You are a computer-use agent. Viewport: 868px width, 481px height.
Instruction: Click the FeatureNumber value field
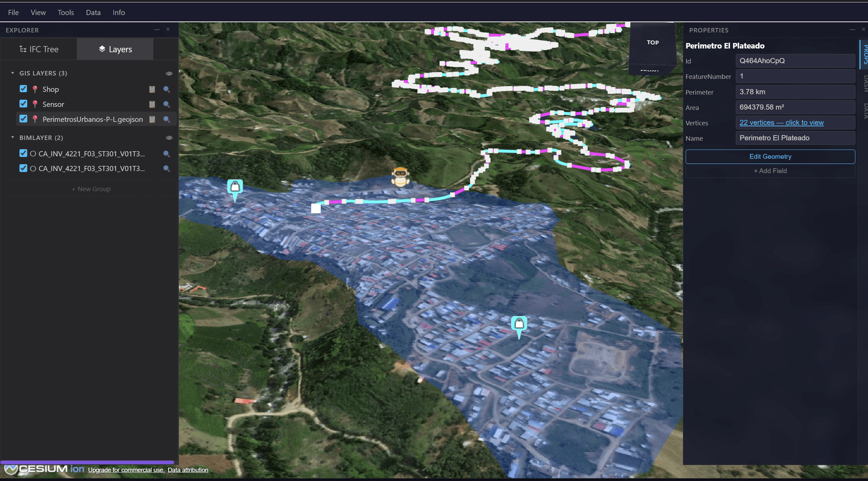pos(795,76)
